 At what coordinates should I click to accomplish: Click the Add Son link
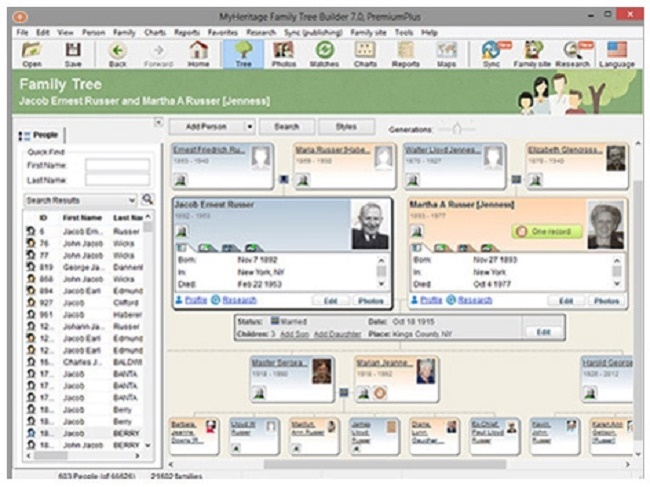(x=295, y=334)
